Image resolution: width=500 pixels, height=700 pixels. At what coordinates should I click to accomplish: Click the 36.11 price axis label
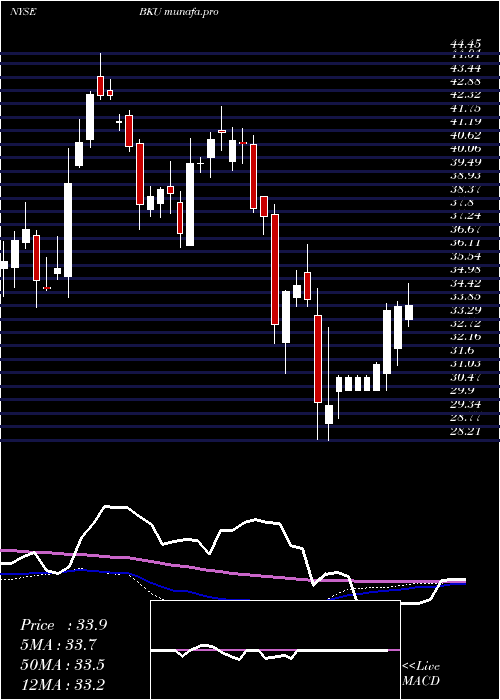[x=466, y=242]
